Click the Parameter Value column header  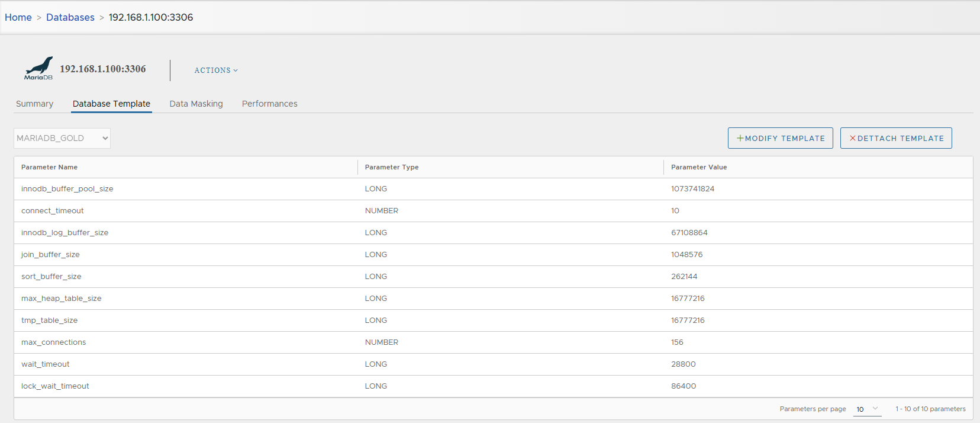[699, 167]
